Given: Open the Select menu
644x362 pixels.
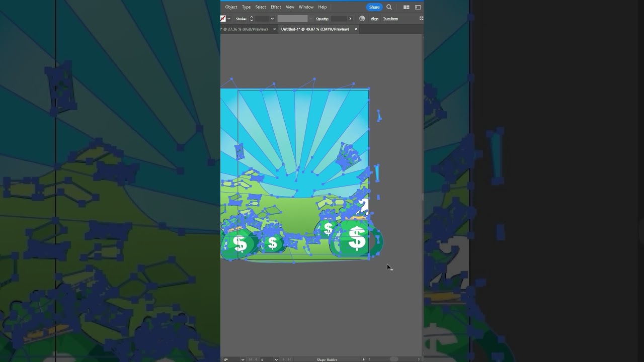Looking at the screenshot, I should coord(260,7).
